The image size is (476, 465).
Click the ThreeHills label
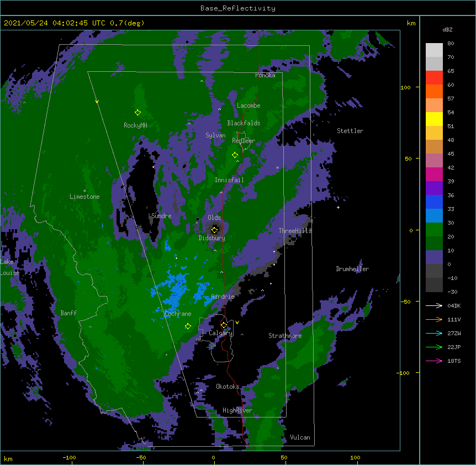pos(295,231)
